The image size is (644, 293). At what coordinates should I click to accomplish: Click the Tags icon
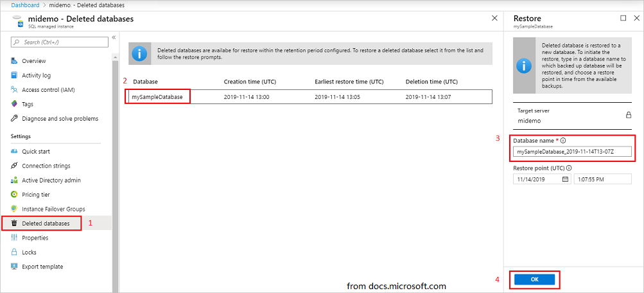pyautogui.click(x=14, y=104)
